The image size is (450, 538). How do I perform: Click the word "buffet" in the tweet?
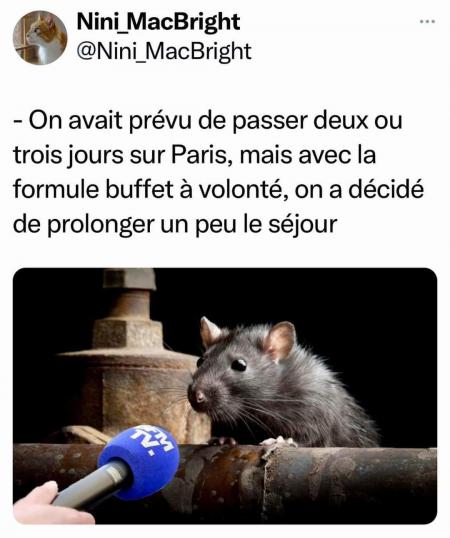point(139,189)
